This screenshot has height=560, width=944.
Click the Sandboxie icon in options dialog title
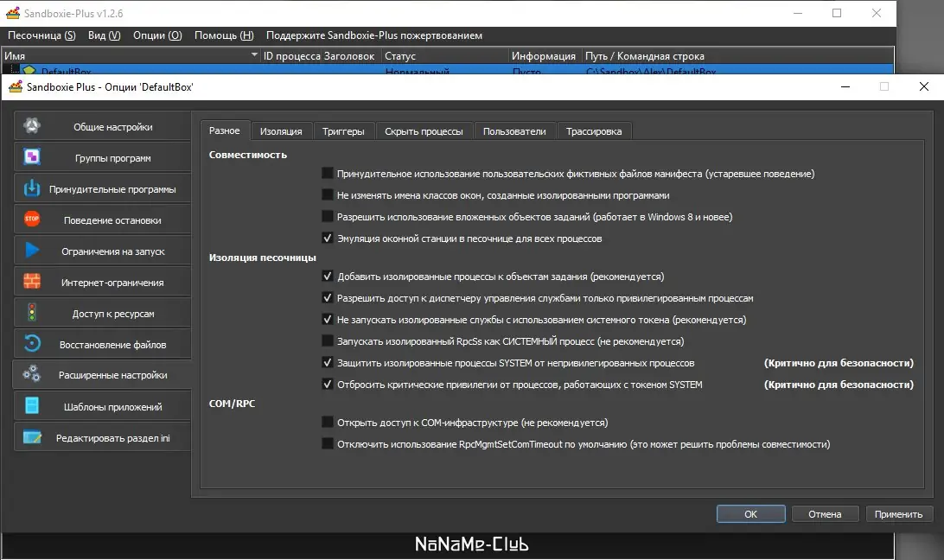click(15, 86)
